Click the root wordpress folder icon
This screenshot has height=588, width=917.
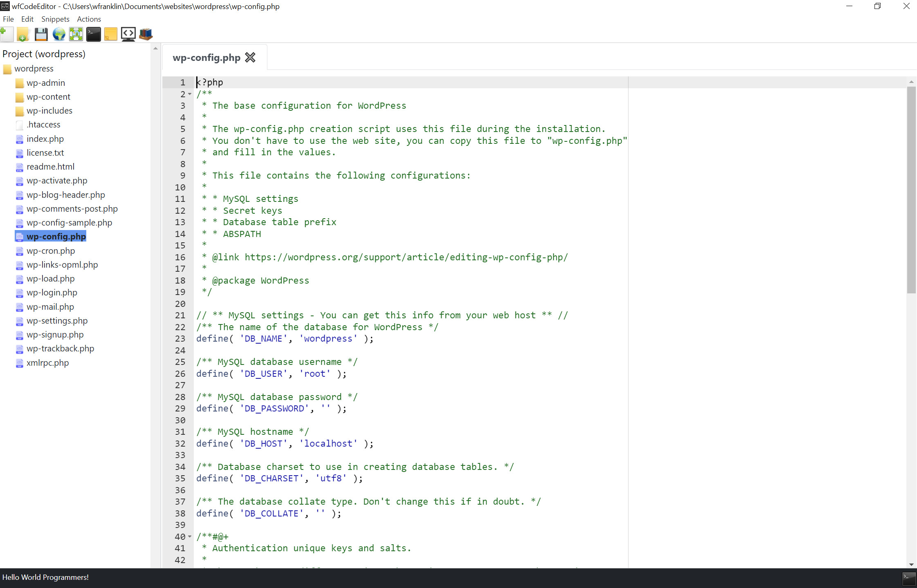click(7, 69)
